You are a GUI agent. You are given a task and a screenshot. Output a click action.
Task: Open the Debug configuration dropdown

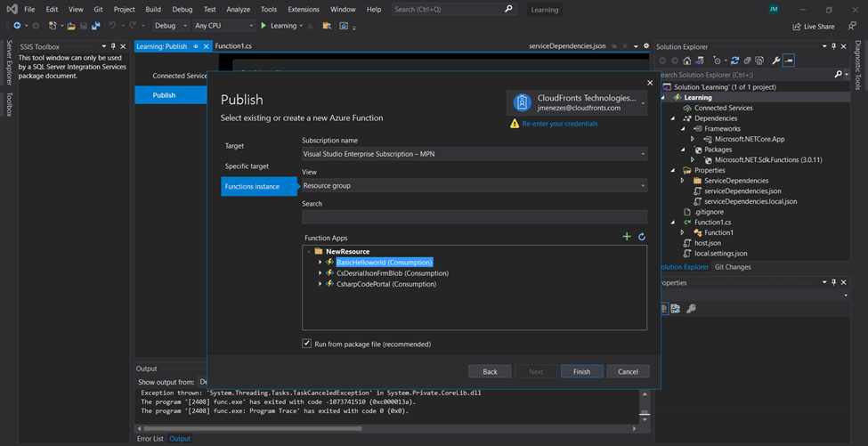point(171,26)
